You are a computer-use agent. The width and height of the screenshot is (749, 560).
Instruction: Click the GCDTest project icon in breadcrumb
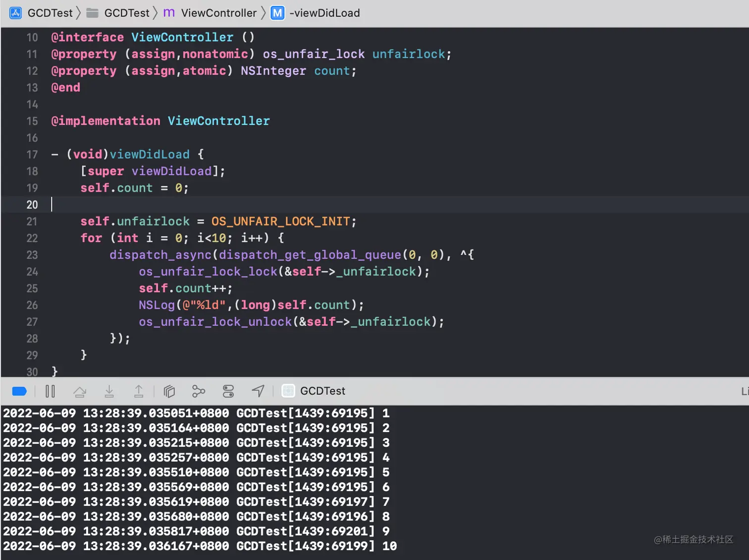coord(16,13)
